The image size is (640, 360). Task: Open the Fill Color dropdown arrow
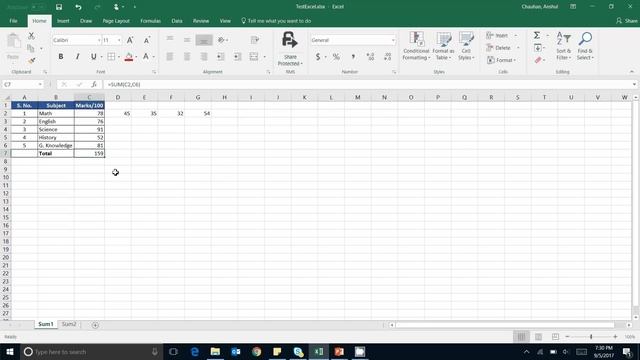coord(136,57)
